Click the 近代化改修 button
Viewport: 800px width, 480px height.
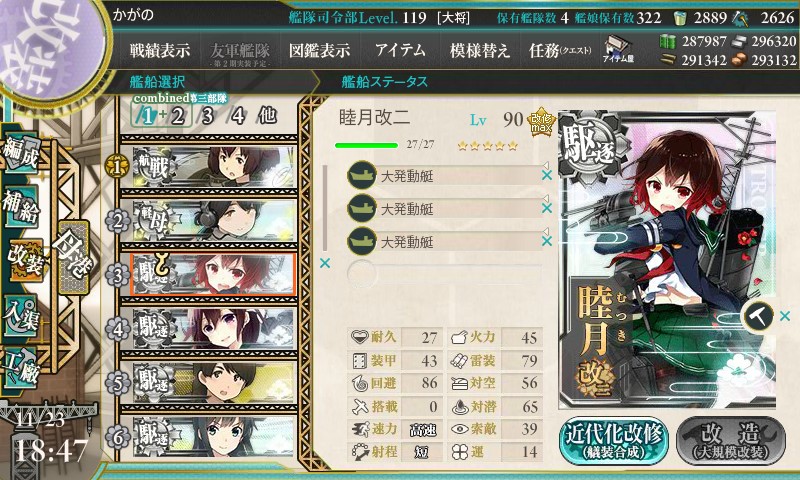(614, 440)
